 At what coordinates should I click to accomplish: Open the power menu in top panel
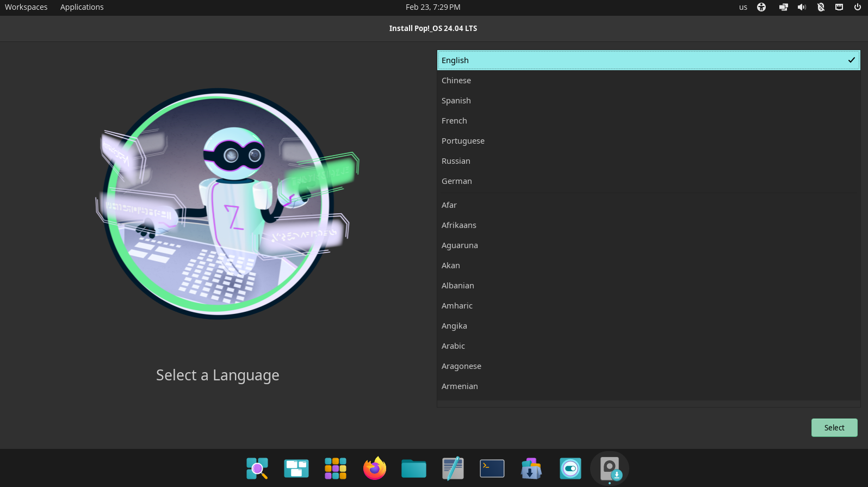coord(858,7)
